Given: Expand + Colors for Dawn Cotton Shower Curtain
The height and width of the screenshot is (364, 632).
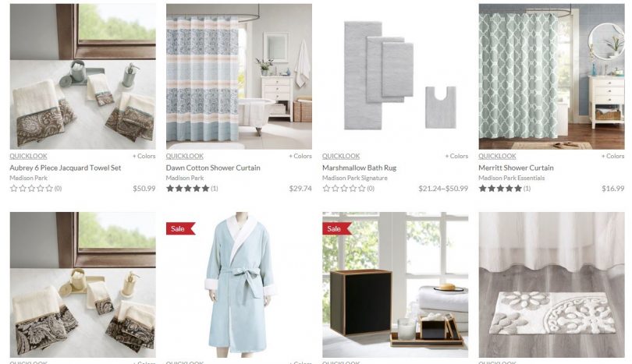Looking at the screenshot, I should [x=300, y=156].
